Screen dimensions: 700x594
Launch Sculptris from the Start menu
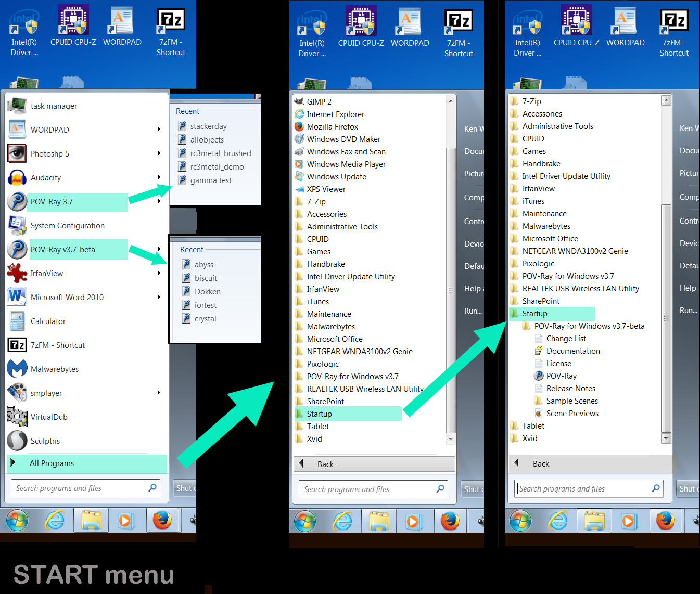(x=45, y=441)
